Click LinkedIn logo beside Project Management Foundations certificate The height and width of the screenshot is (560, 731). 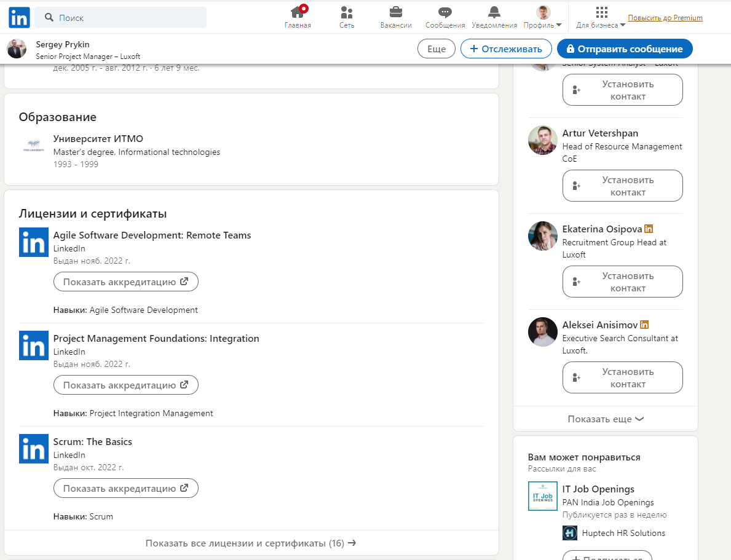click(x=34, y=345)
